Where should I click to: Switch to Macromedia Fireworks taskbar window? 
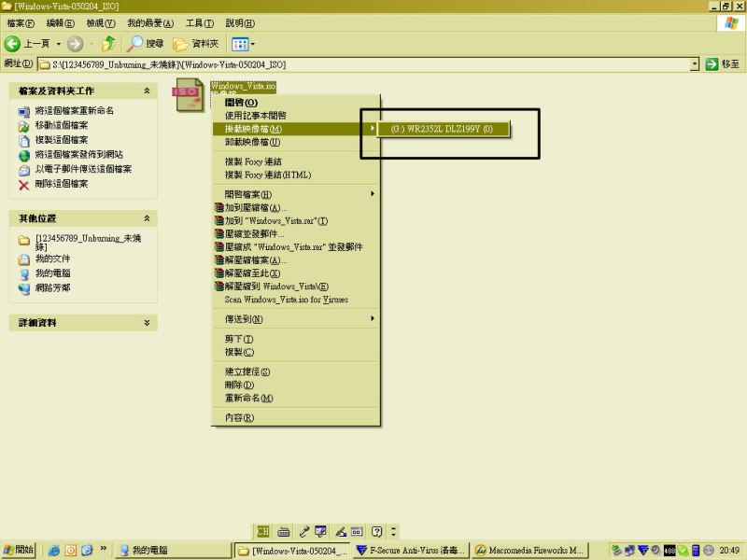point(529,551)
